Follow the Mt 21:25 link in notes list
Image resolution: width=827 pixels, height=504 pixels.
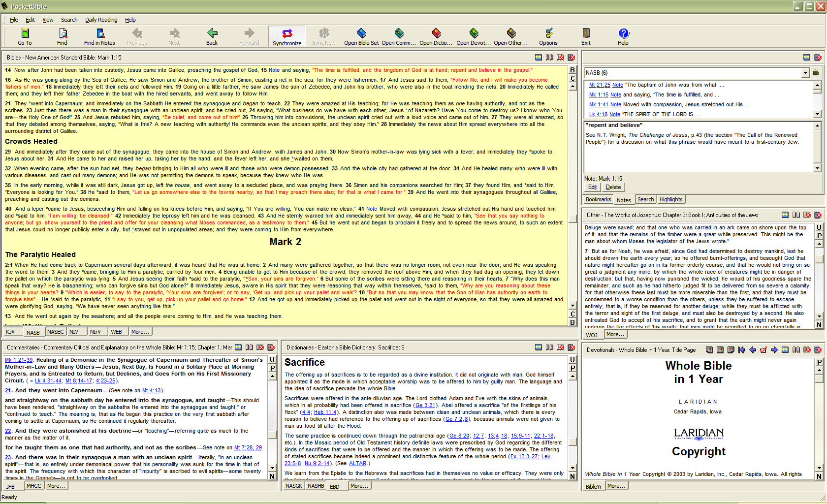[599, 85]
